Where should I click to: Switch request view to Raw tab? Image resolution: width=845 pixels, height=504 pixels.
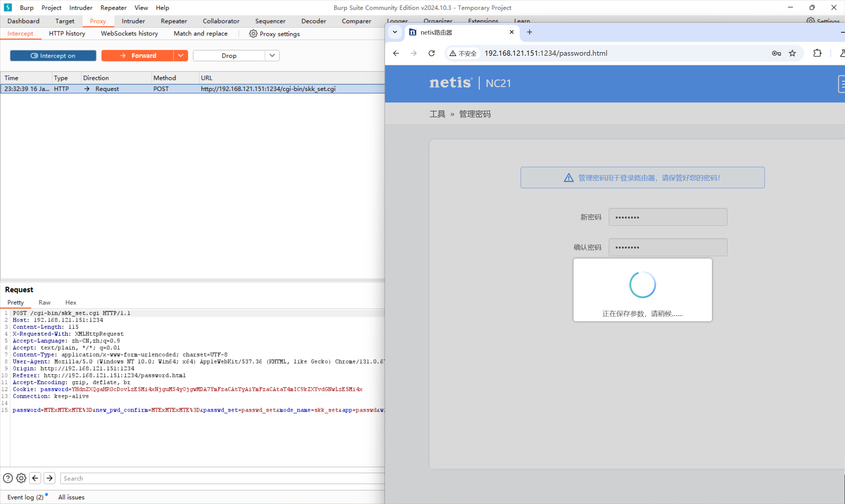(44, 302)
